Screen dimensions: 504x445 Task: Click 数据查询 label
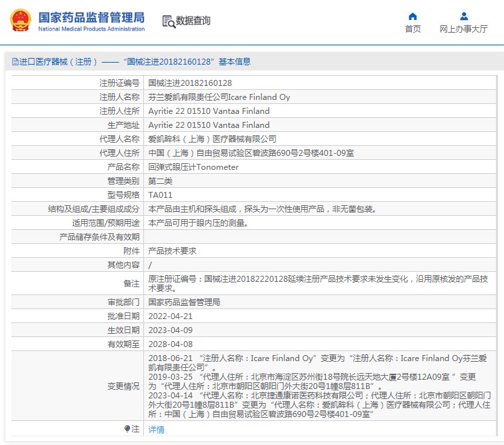pos(193,21)
